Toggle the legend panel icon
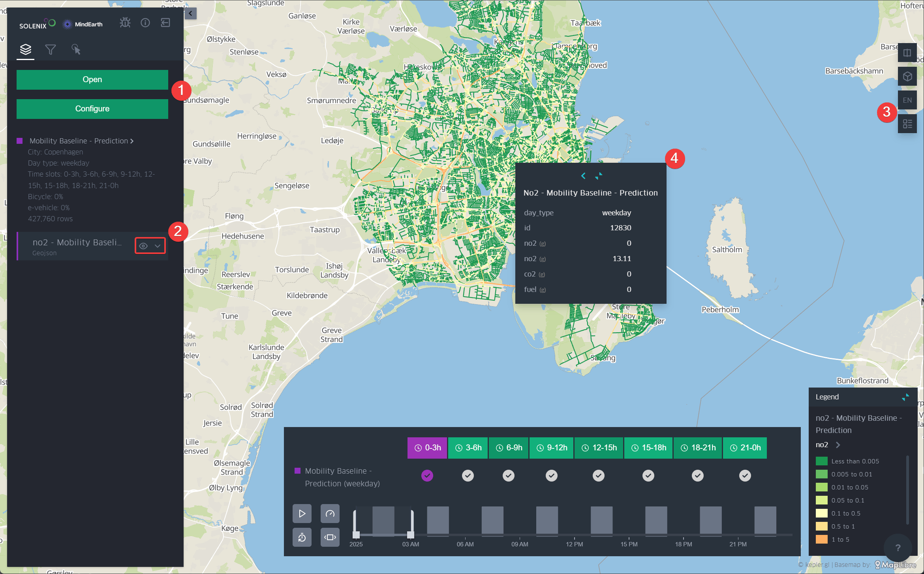Screen dimensions: 924x574 click(907, 124)
